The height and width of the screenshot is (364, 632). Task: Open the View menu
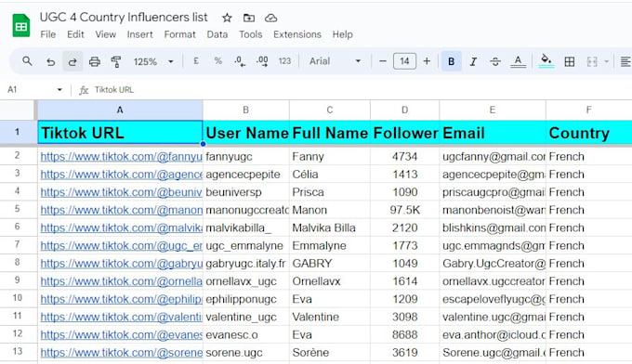coord(106,34)
